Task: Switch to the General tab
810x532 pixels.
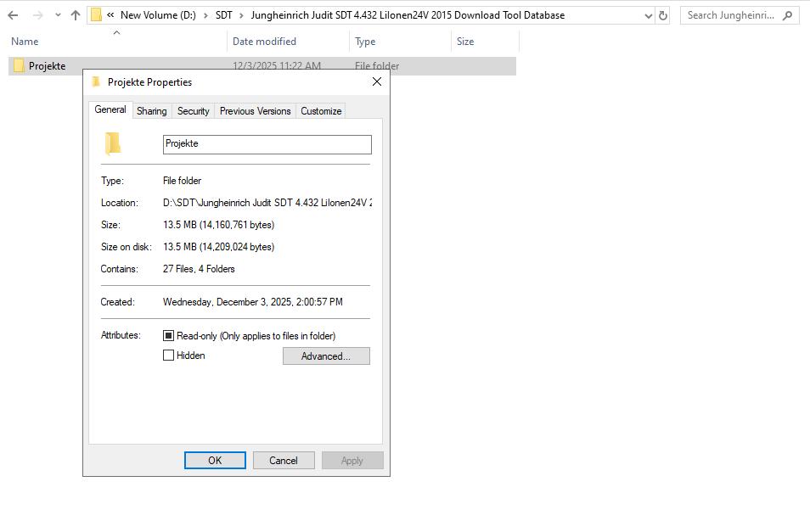Action: tap(110, 109)
